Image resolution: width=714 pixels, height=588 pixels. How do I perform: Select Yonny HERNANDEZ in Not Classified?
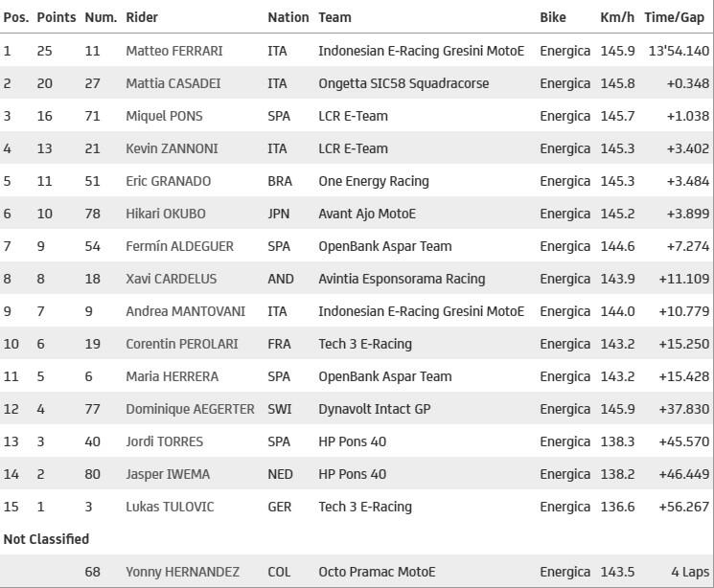[183, 572]
